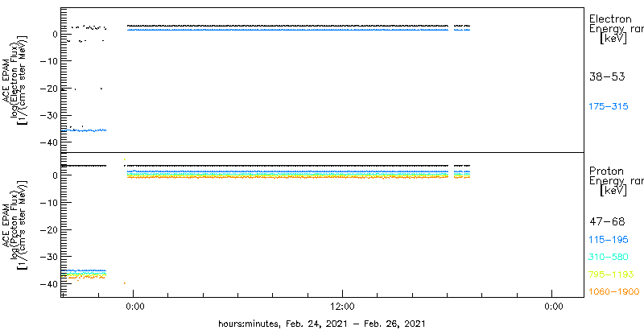This screenshot has height=330, width=644.
Task: Click the -30 tick label on electron plot
Action: click(51, 115)
